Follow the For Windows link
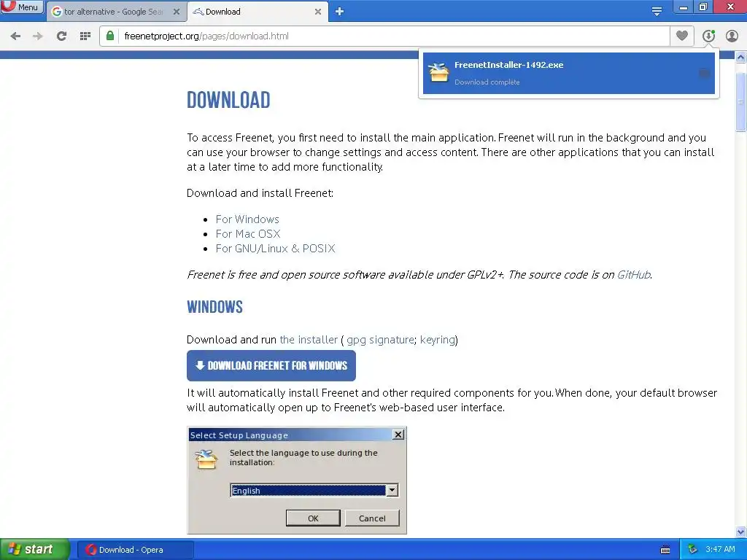This screenshot has height=560, width=747. pyautogui.click(x=247, y=219)
